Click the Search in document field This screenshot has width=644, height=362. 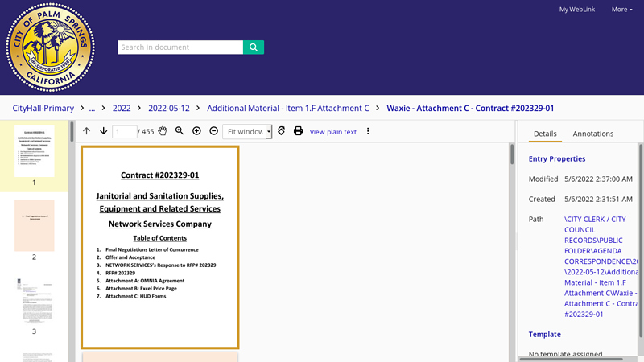click(x=180, y=47)
